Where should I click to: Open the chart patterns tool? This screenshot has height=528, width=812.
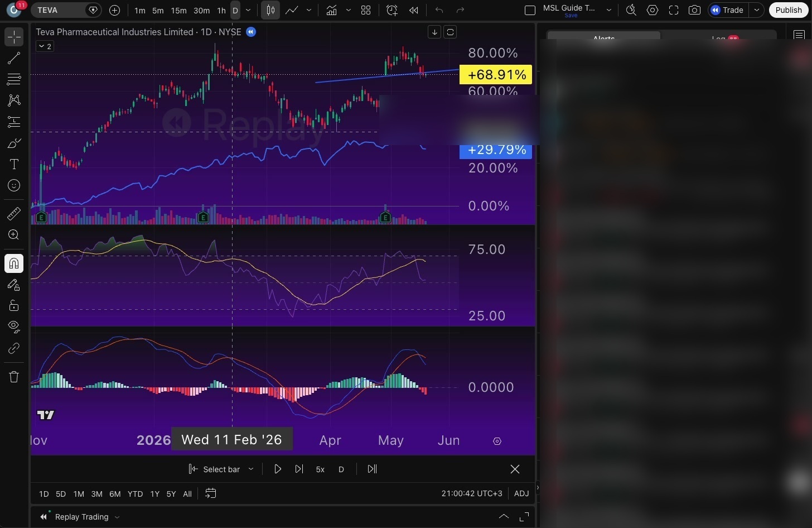pyautogui.click(x=14, y=100)
